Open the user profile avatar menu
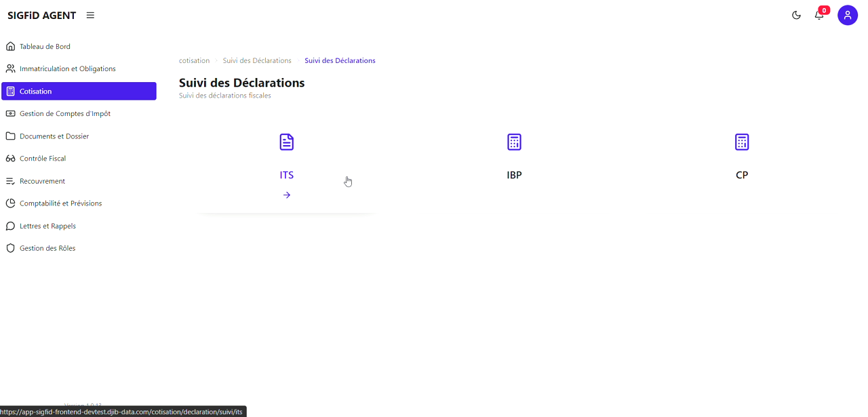The height and width of the screenshot is (417, 868). (x=847, y=15)
